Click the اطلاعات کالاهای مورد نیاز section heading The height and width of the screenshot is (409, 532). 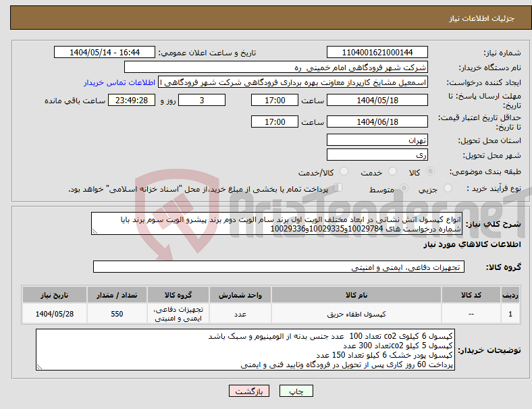(472, 244)
